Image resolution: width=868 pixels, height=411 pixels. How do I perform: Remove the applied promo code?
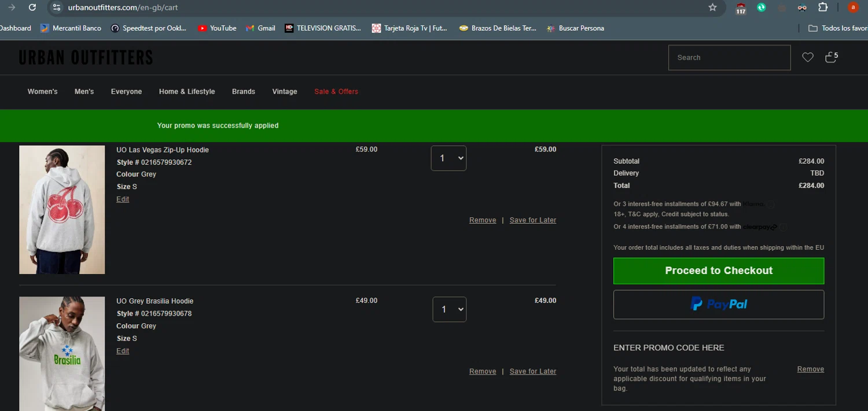pyautogui.click(x=810, y=369)
